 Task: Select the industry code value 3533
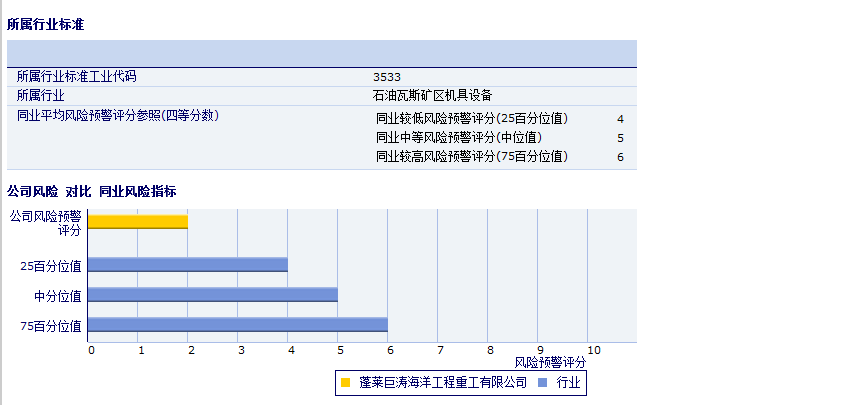click(387, 77)
